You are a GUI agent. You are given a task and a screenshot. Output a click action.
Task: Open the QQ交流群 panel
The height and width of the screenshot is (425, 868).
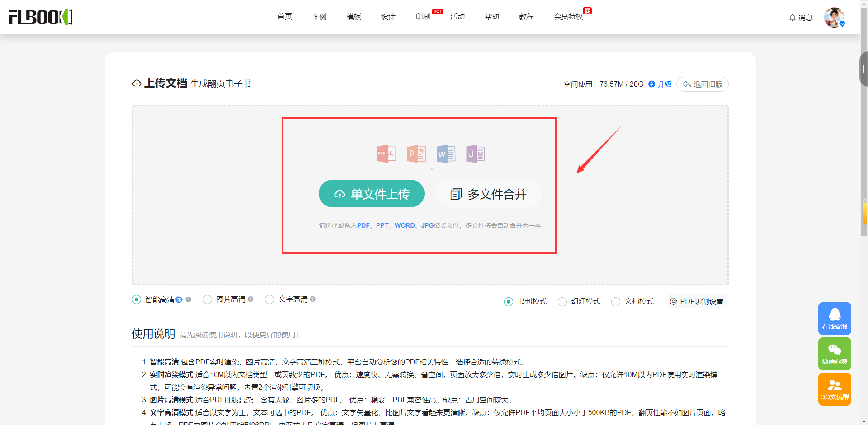coord(835,388)
